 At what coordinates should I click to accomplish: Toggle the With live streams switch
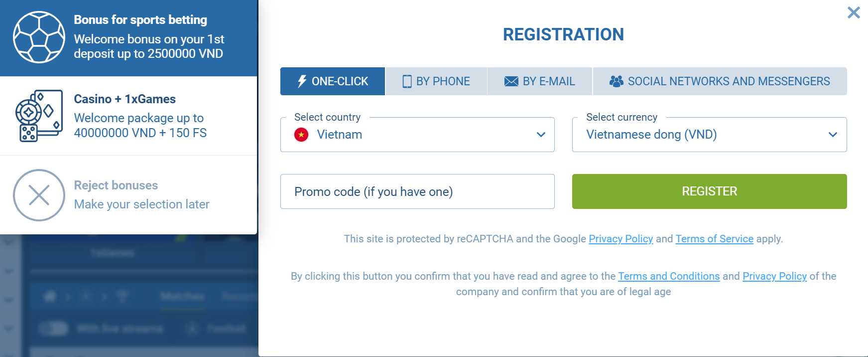tap(54, 329)
